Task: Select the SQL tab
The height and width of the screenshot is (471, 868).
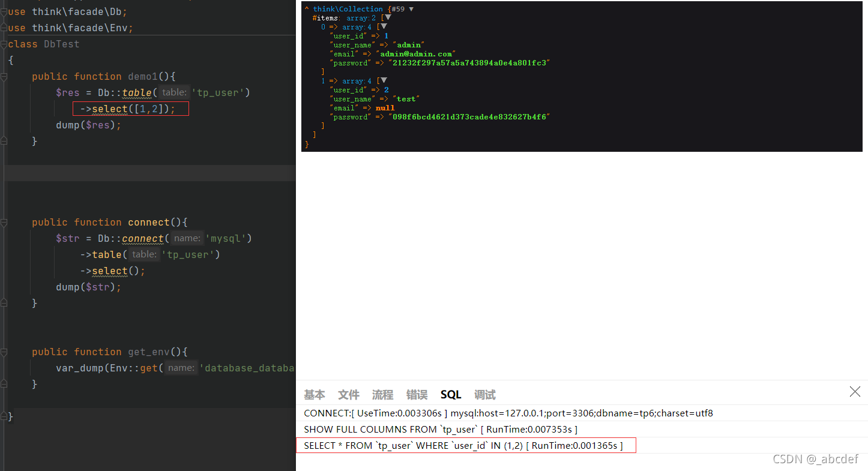Action: click(451, 395)
